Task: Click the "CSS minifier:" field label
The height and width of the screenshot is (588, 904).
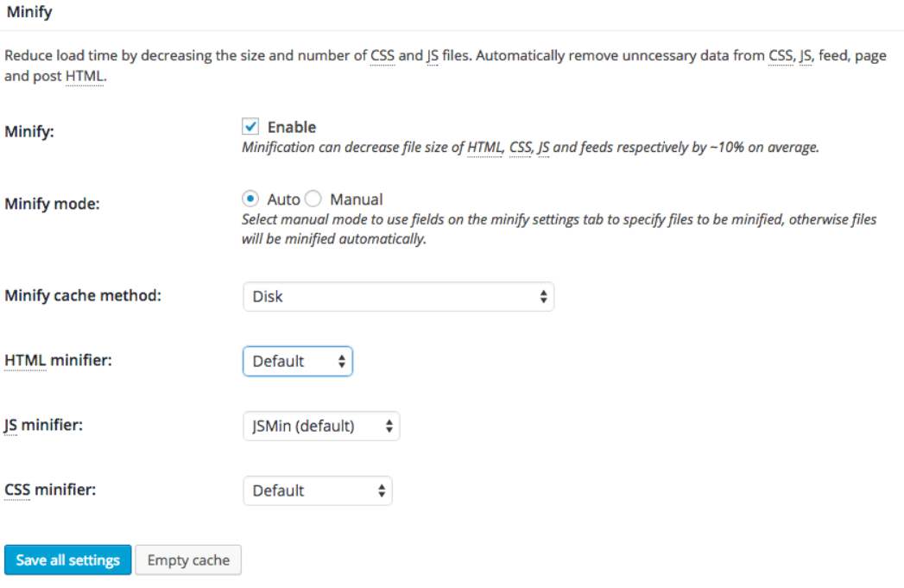Action: [x=50, y=490]
